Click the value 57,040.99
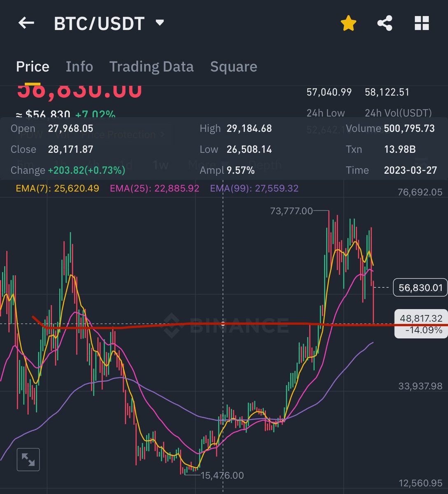 (329, 92)
